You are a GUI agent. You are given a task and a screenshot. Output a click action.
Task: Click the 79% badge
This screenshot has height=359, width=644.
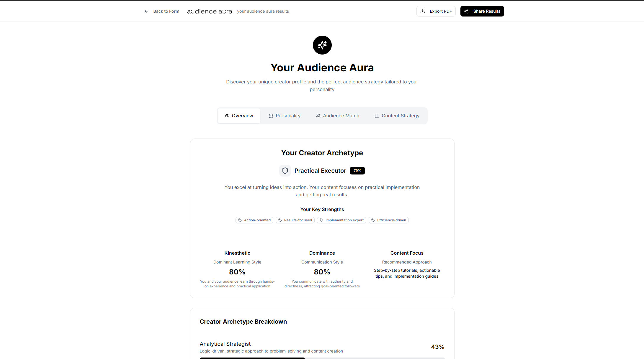pyautogui.click(x=357, y=171)
